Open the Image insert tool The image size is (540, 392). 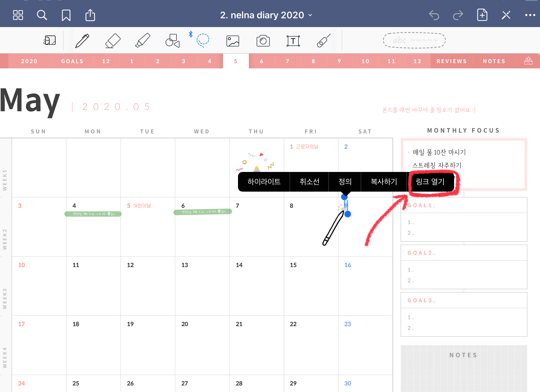pos(233,41)
